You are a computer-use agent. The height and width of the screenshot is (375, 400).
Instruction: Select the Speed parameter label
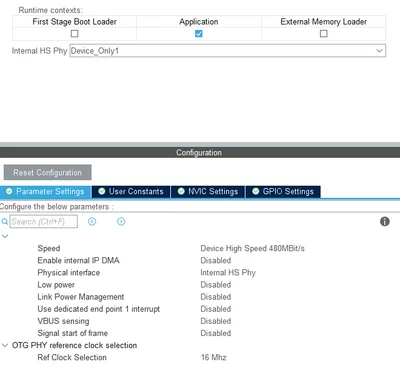(49, 248)
